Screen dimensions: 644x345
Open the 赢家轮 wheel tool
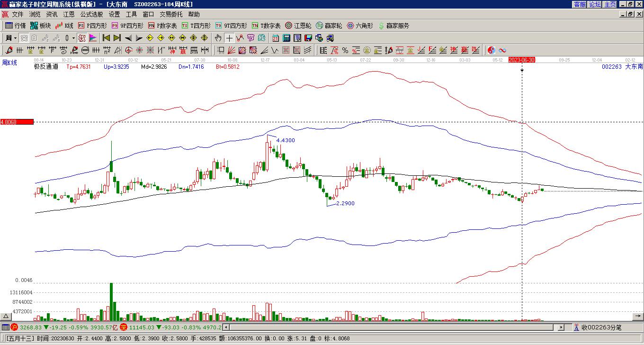point(329,26)
